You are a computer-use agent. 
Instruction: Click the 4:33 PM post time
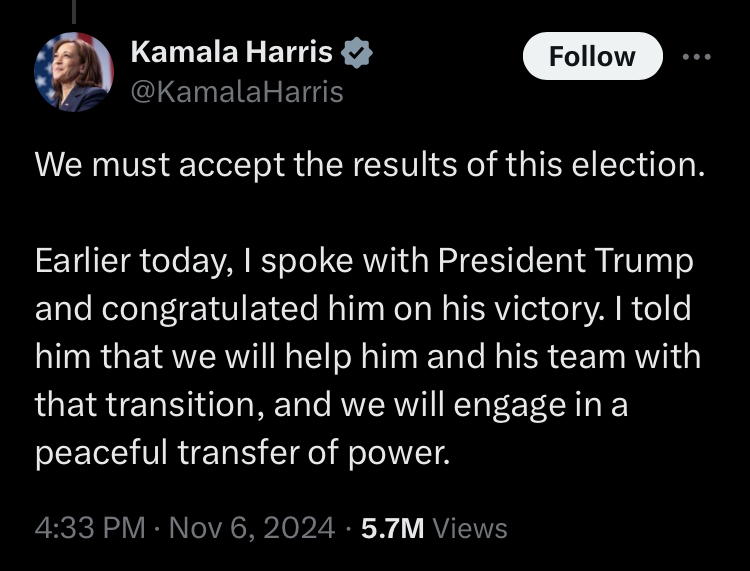(90, 528)
